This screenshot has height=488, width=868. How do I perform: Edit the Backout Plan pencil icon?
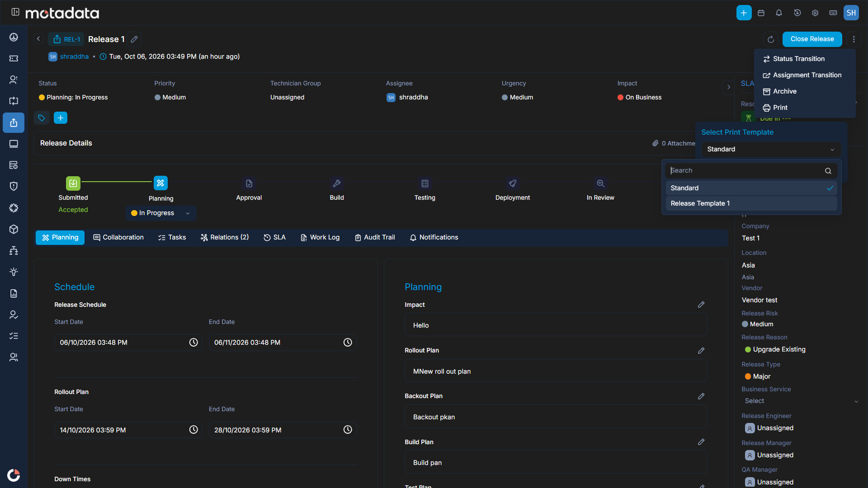701,396
